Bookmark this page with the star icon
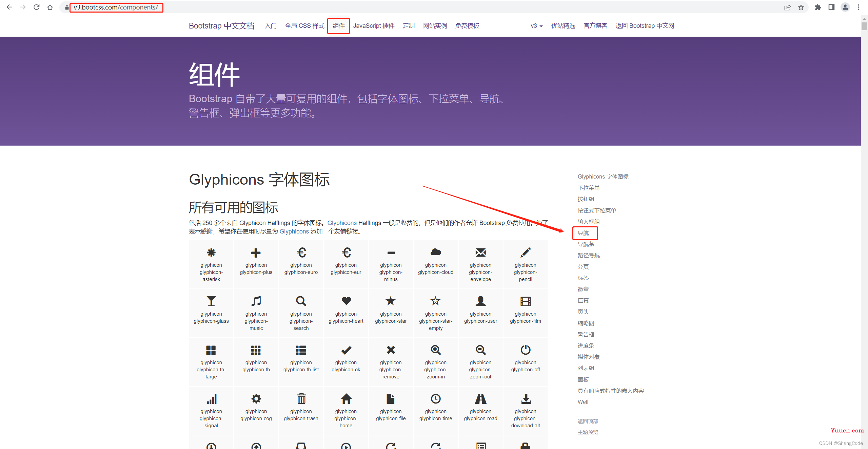This screenshot has height=449, width=868. tap(801, 7)
